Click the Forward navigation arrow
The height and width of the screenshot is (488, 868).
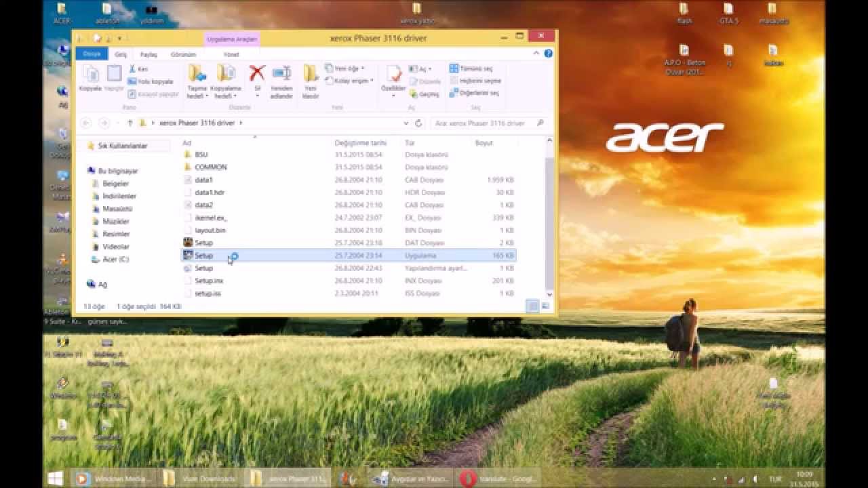(104, 123)
